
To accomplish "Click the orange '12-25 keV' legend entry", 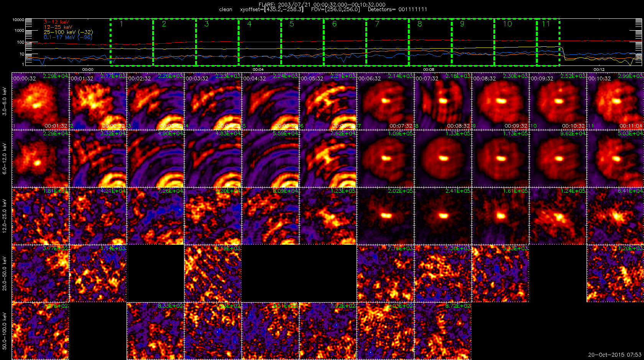I will [x=58, y=27].
